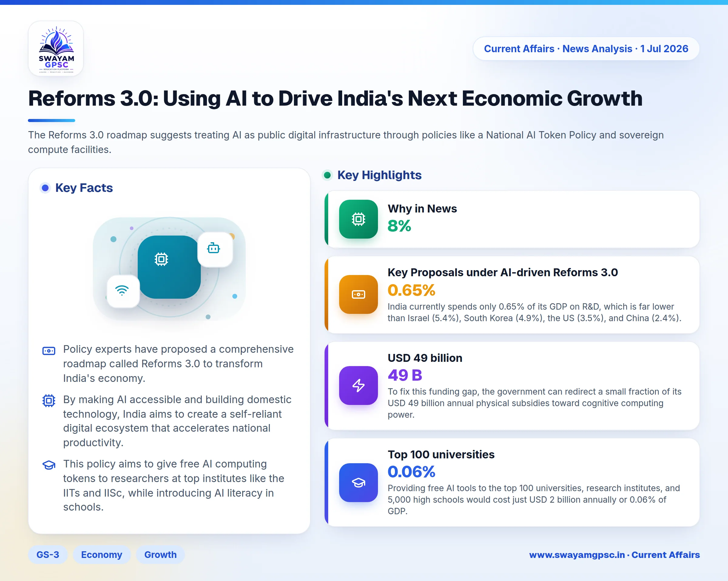Click the blue graduation cap icon in universities card
Image resolution: width=728 pixels, height=581 pixels.
(x=358, y=482)
